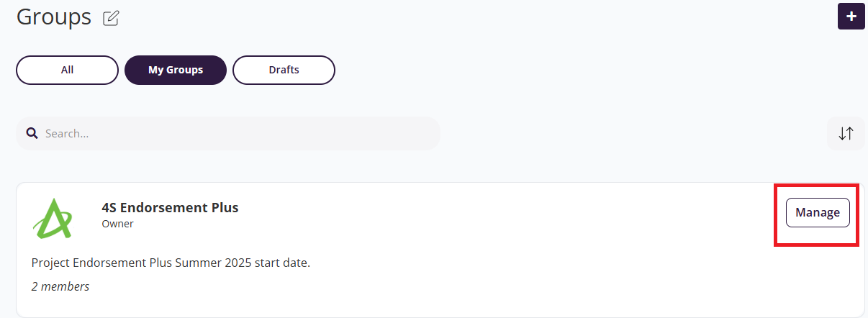The width and height of the screenshot is (868, 318).
Task: Click the 2 members count
Action: point(60,286)
